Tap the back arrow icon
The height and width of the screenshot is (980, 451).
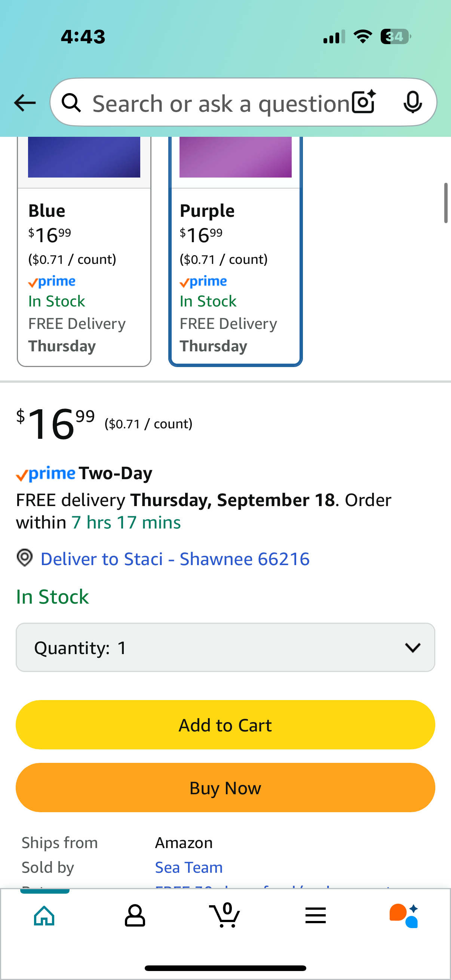tap(25, 103)
